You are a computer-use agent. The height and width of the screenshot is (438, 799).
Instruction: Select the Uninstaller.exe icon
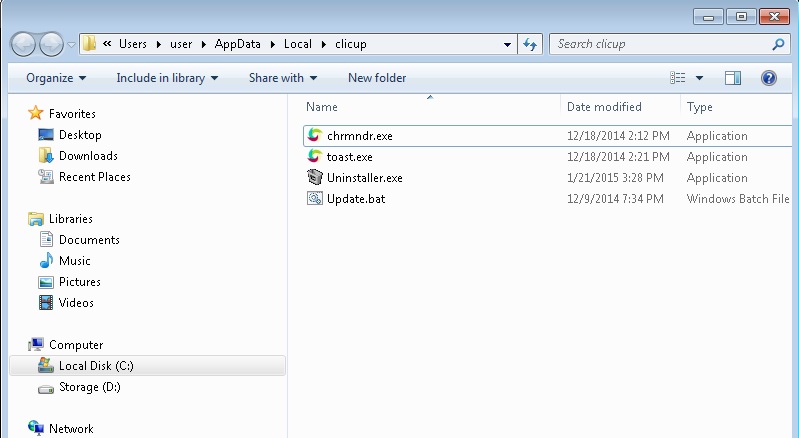coord(315,177)
